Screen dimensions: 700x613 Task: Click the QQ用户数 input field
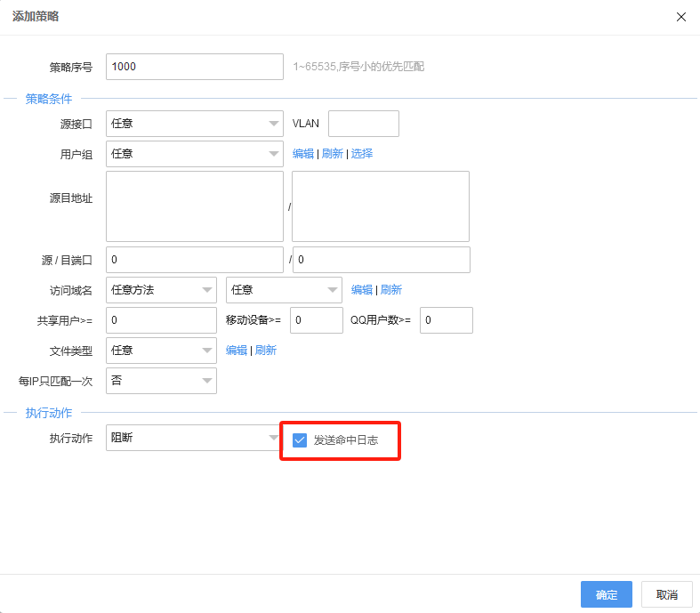[x=446, y=320]
